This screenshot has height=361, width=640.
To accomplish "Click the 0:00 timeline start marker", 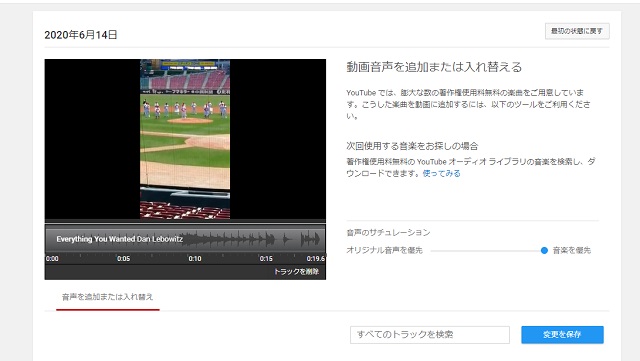I will (x=52, y=258).
